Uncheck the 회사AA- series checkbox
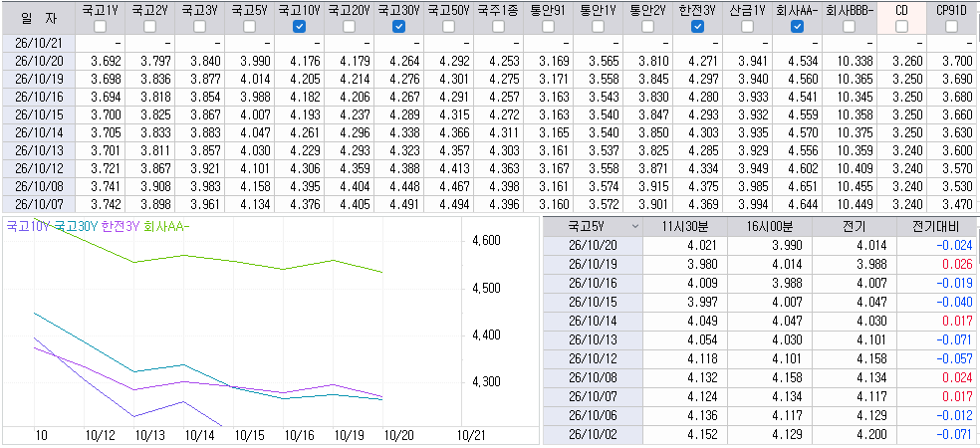Viewport: 980px width, 448px height. point(797,26)
